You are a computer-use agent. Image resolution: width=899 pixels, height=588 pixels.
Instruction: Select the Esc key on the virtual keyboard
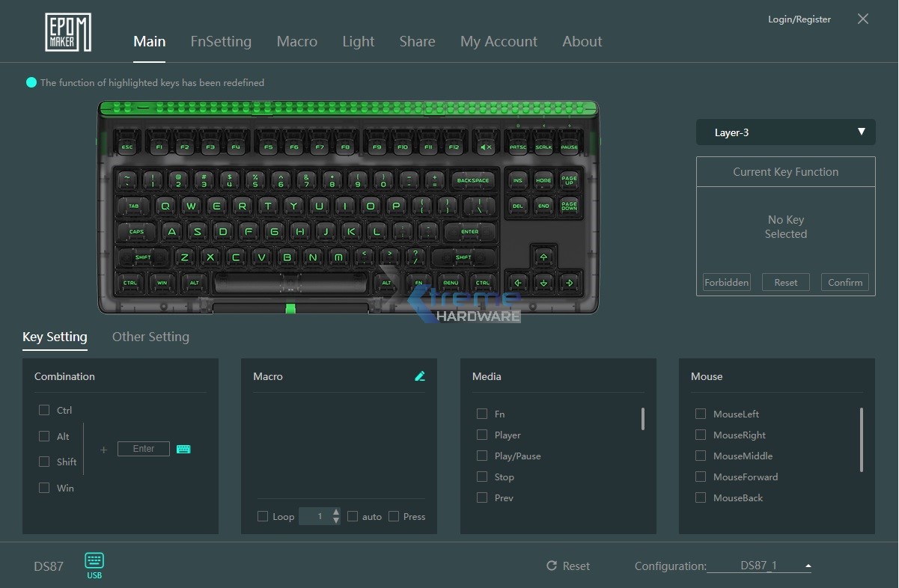125,147
